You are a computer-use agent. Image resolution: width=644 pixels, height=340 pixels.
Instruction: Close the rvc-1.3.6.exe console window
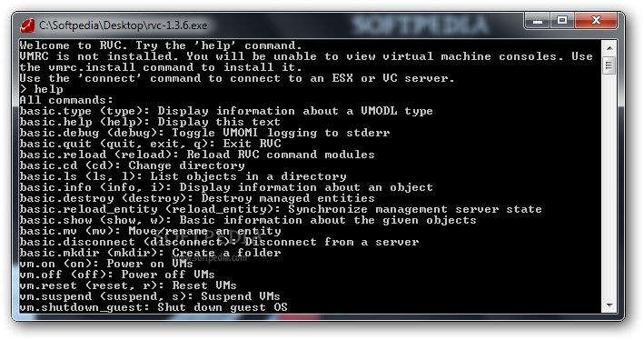pyautogui.click(x=596, y=21)
